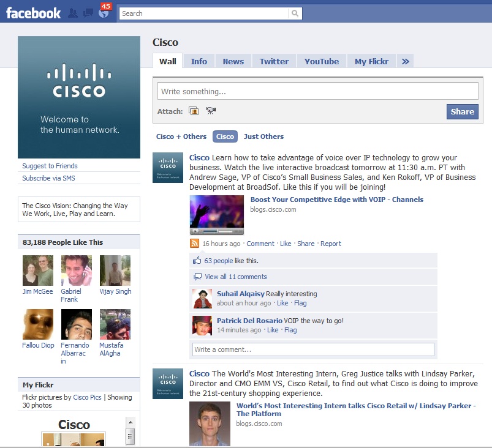This screenshot has height=448, width=492.
Task: Focus the Facebook Search field
Action: pyautogui.click(x=203, y=13)
